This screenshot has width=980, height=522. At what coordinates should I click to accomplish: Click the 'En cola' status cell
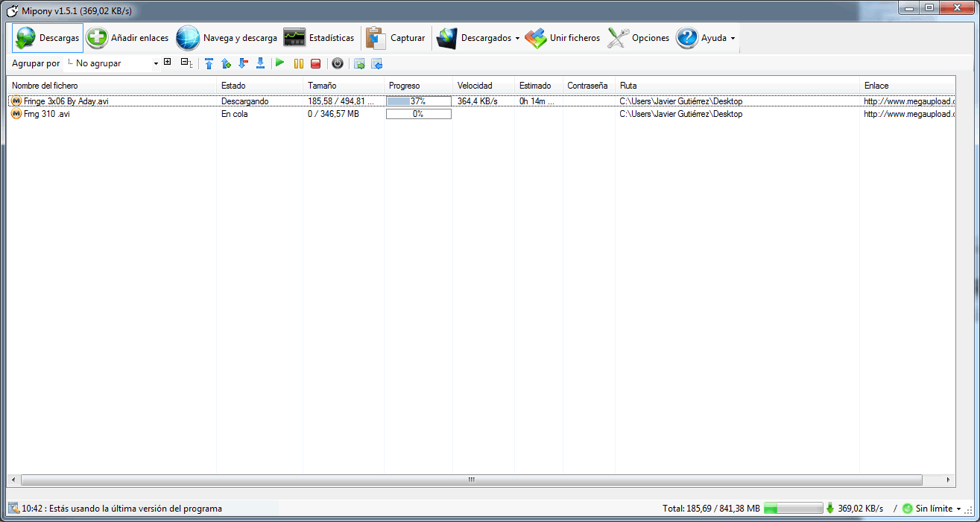[x=234, y=114]
